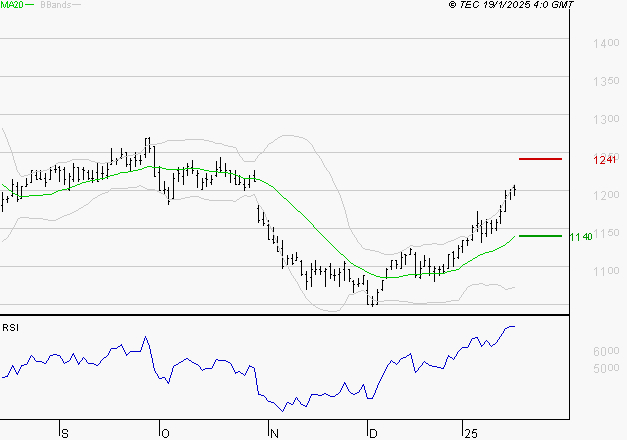Screen dimensions: 627x440
Task: Click the D month marker on time axis
Action: pos(373,433)
